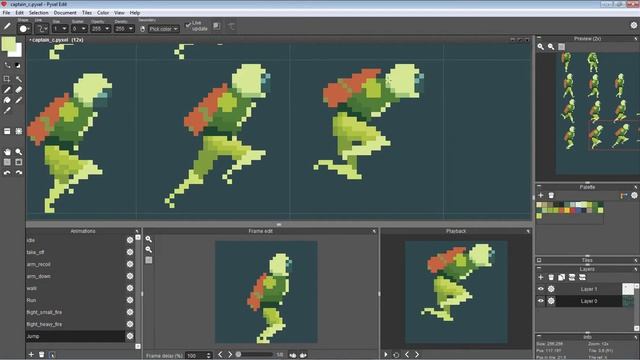This screenshot has height=360, width=640.
Task: Click the frame position slider
Action: click(x=254, y=355)
